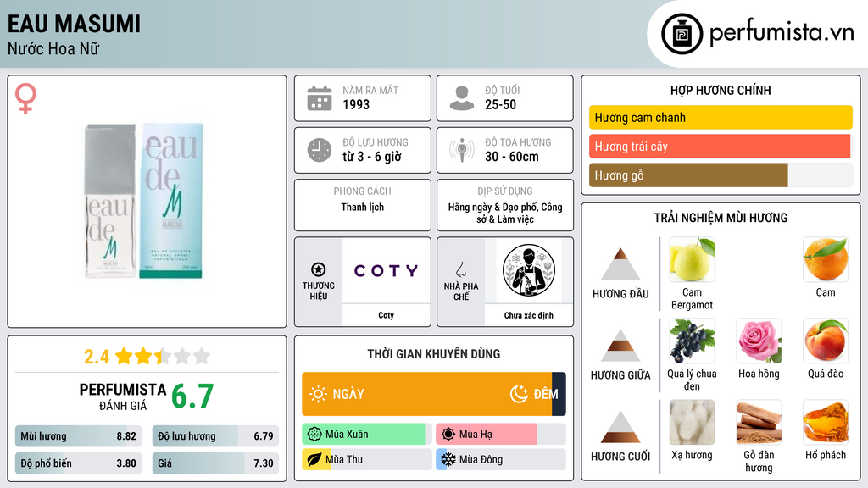Click the sillage icon beside Độ toả hương

(462, 150)
